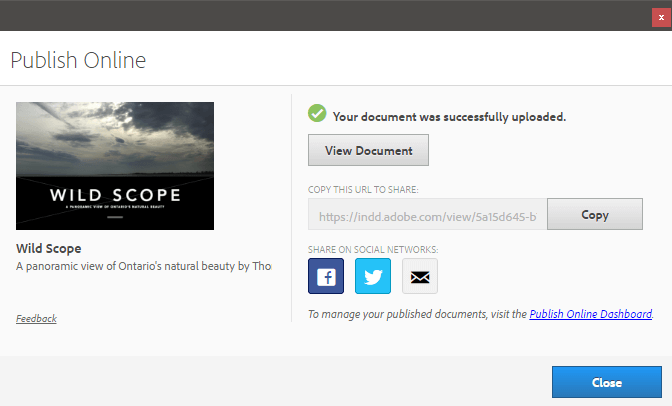Viewport: 672px width, 406px height.
Task: Close the dialog with the red X
Action: 660,15
